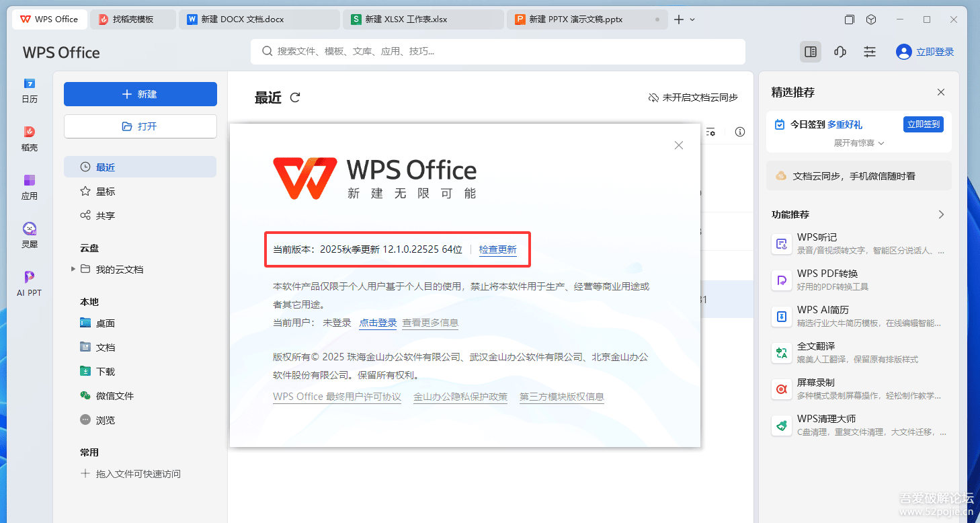Open the new tab dropdown arrow
Viewport: 980px width, 523px height.
pos(692,19)
